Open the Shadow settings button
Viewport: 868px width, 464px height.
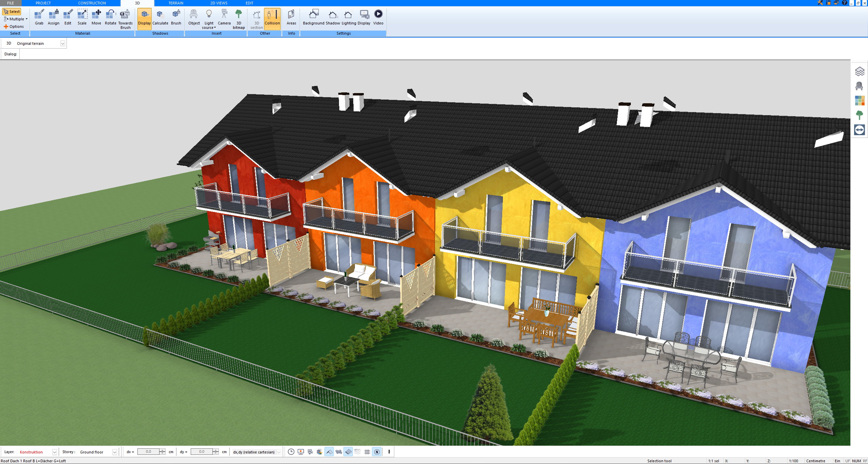click(x=333, y=18)
